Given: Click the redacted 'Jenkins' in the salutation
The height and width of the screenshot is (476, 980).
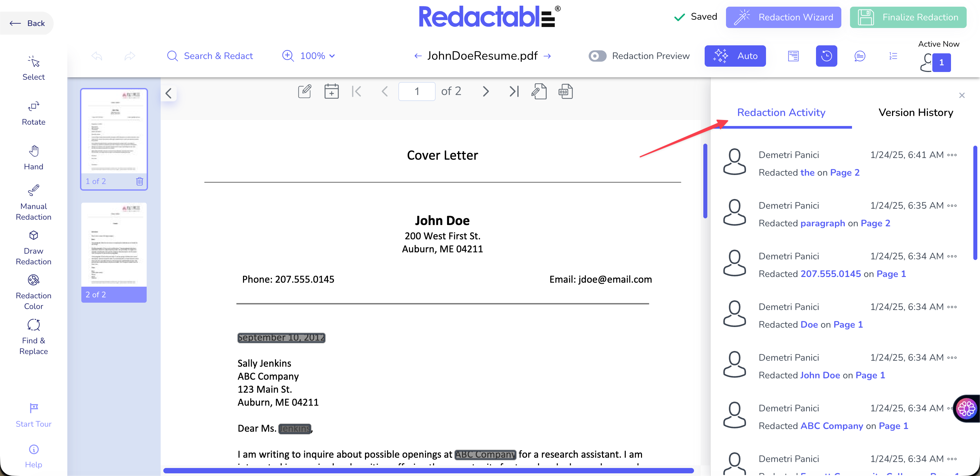Looking at the screenshot, I should coord(295,428).
